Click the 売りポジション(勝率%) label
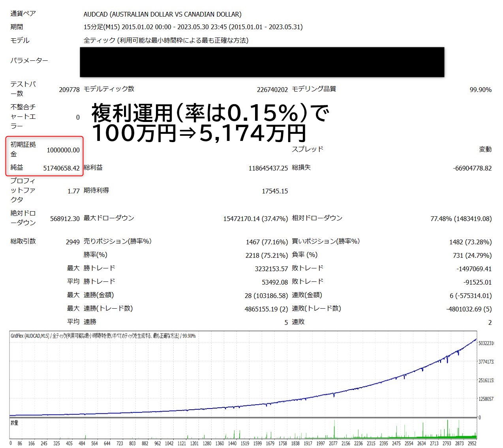Screen dimensions: 503x448 coord(118,241)
